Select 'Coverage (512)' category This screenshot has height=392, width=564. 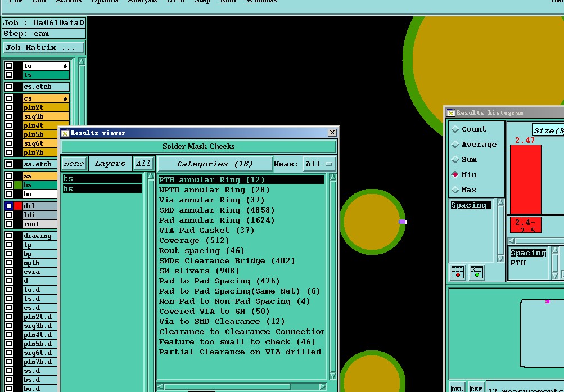(241, 240)
